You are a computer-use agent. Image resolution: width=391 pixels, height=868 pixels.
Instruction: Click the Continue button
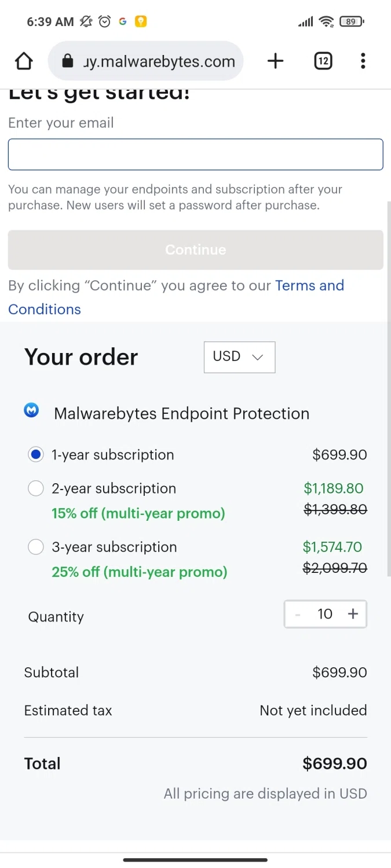pyautogui.click(x=196, y=250)
